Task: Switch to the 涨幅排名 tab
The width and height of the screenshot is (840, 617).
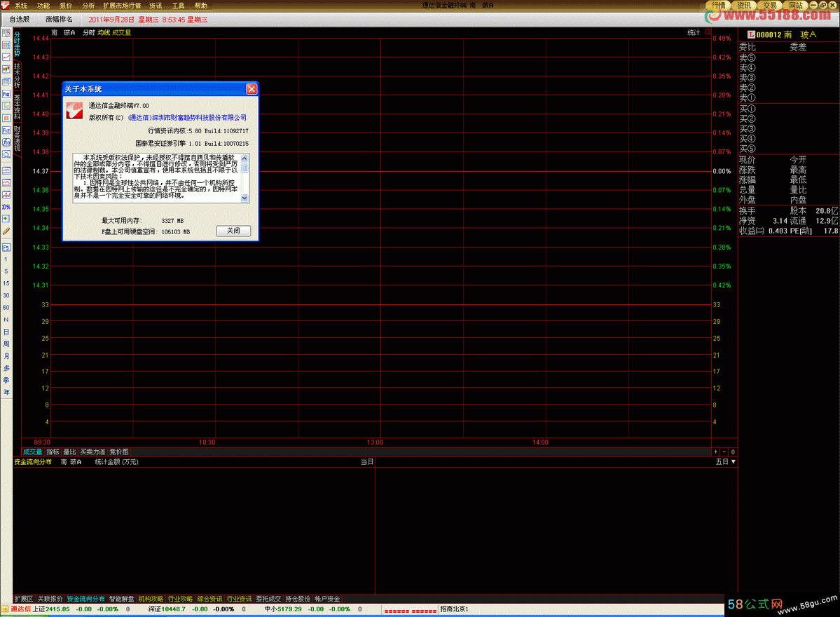Action: click(59, 20)
